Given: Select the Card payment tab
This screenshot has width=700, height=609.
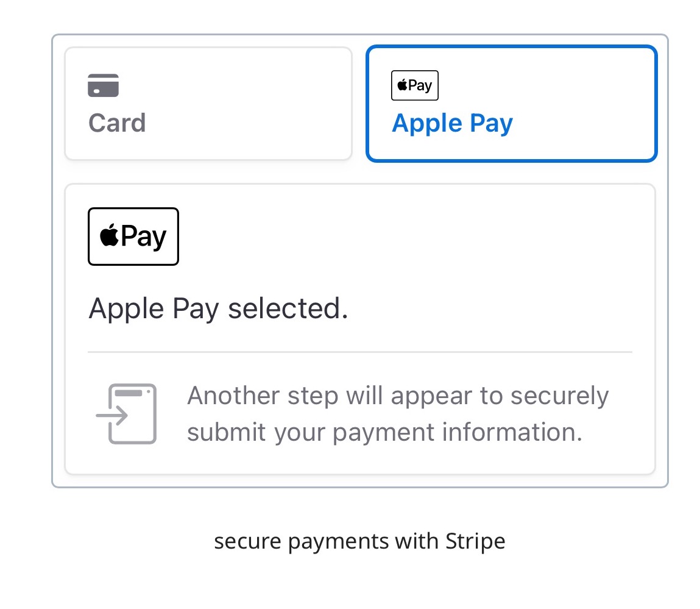Looking at the screenshot, I should click(x=208, y=104).
